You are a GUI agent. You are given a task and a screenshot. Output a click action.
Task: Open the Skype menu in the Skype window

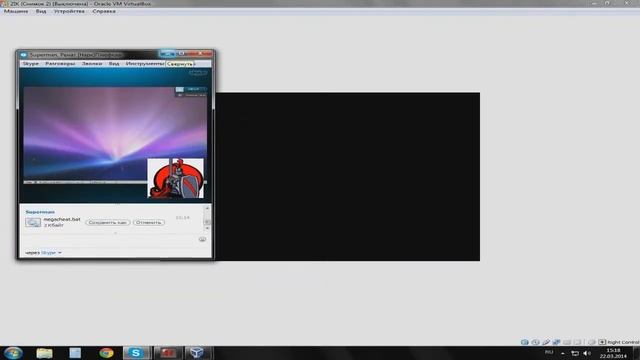31,64
